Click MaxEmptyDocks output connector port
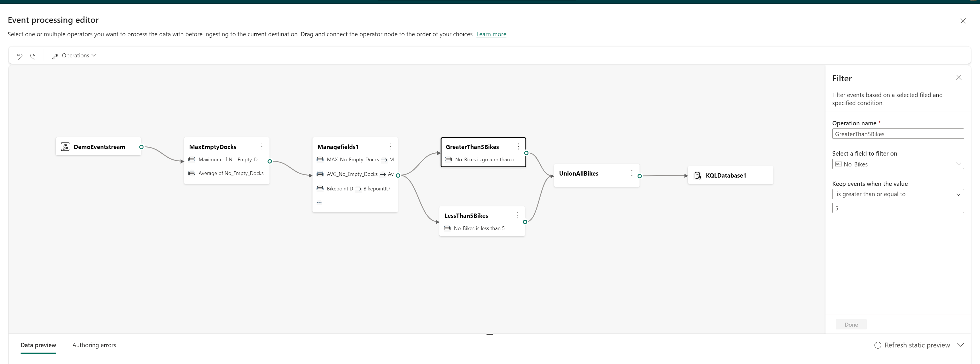980x364 pixels. click(x=270, y=161)
